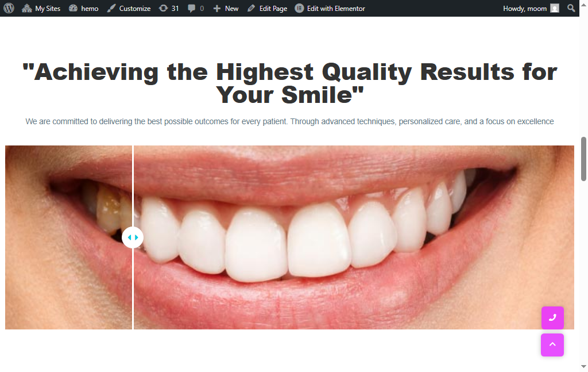
Task: Click the scrollbar down arrow
Action: [x=583, y=366]
